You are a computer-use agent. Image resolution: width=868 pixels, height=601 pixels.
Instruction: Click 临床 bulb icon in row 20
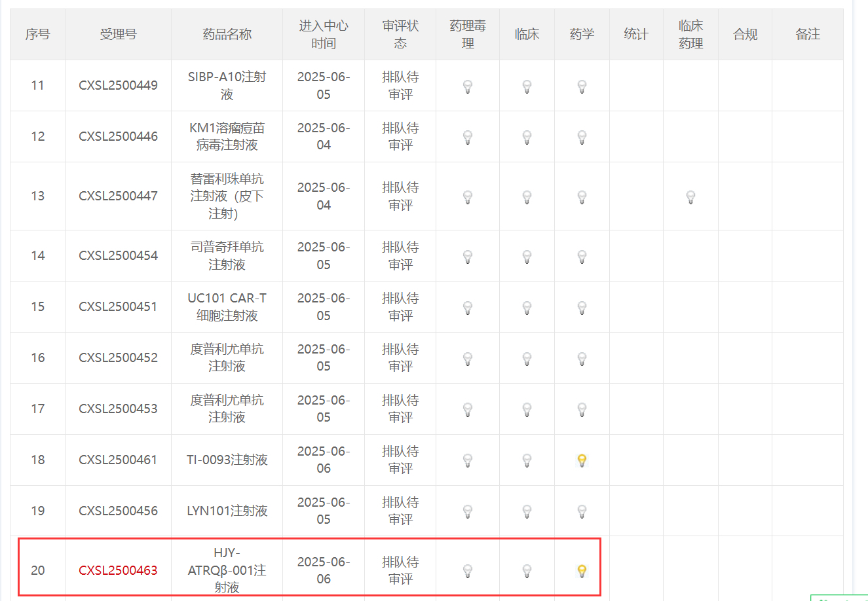(527, 571)
